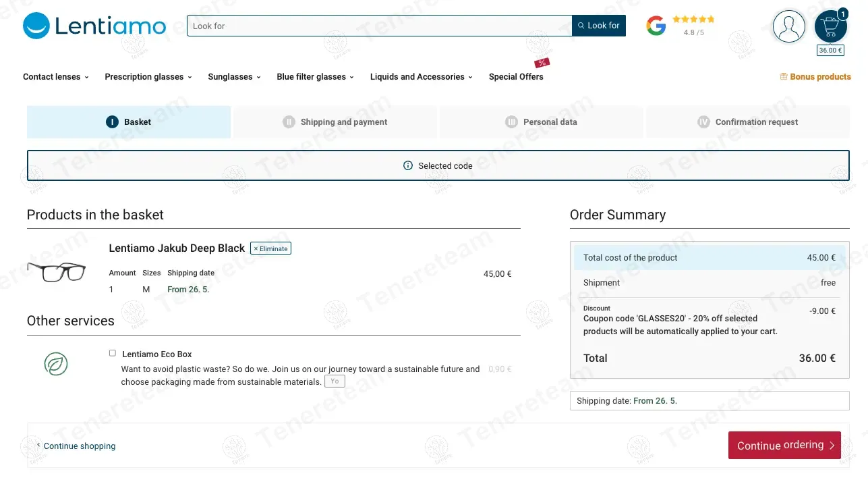Click the step III circle icon
868x480 pixels.
[x=511, y=122]
